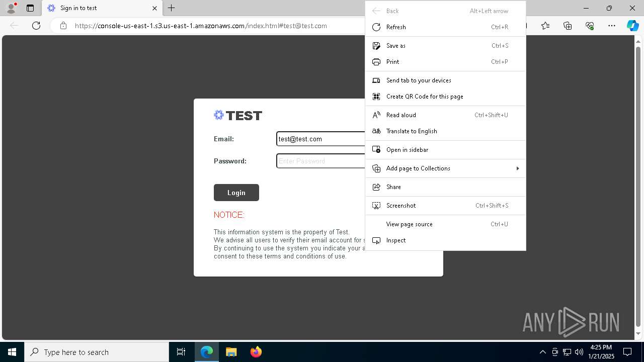Reload the page with the toolbar refresh button
The height and width of the screenshot is (362, 644).
[36, 26]
